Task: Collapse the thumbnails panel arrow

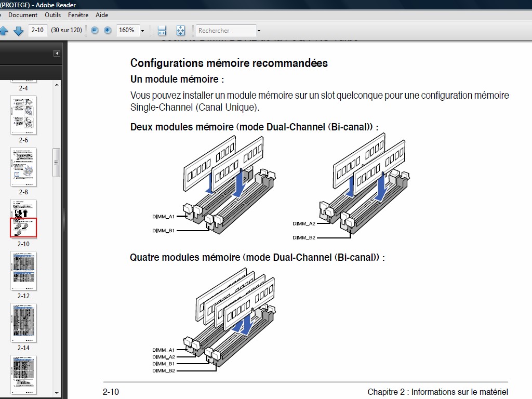Action: click(57, 54)
